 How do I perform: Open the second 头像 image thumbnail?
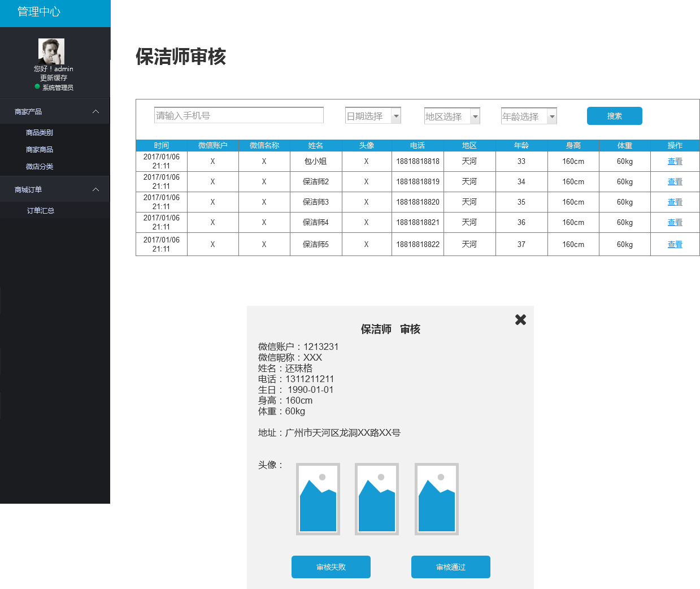pos(377,499)
